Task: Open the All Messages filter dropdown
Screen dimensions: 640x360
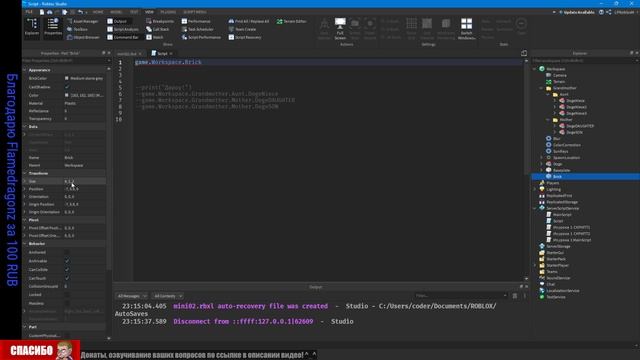Action: (132, 296)
